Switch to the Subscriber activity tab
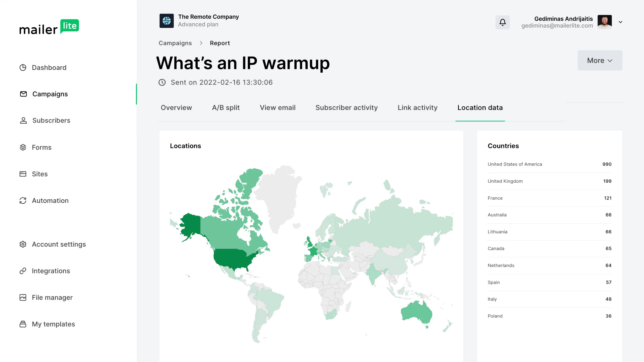Screen dimensions: 644x362 point(346,108)
